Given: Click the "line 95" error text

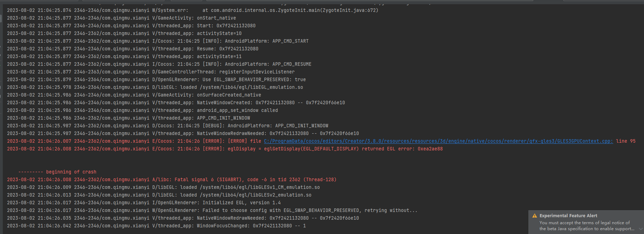Looking at the screenshot, I should point(625,141).
